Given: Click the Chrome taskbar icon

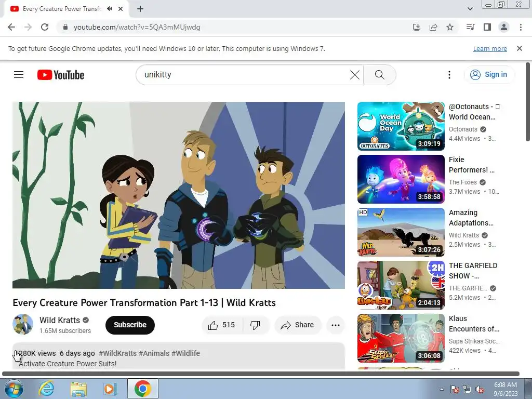Looking at the screenshot, I should point(142,389).
